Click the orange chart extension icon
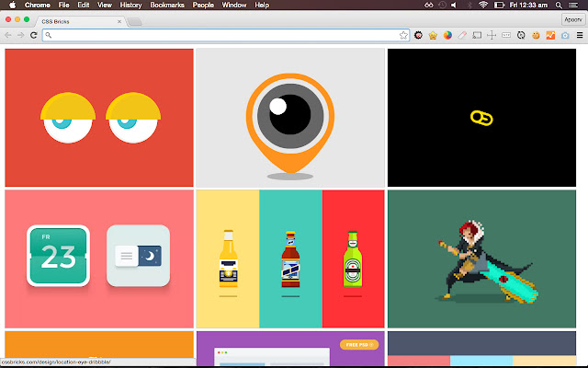 [x=550, y=35]
